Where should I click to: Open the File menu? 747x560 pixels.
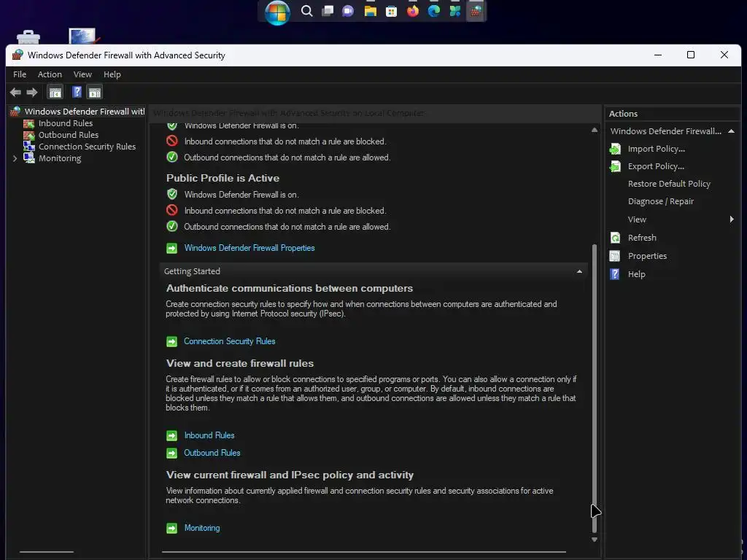tap(20, 74)
